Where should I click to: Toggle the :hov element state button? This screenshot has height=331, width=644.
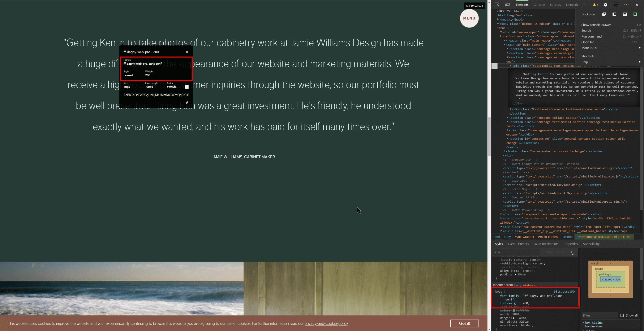[x=548, y=252]
